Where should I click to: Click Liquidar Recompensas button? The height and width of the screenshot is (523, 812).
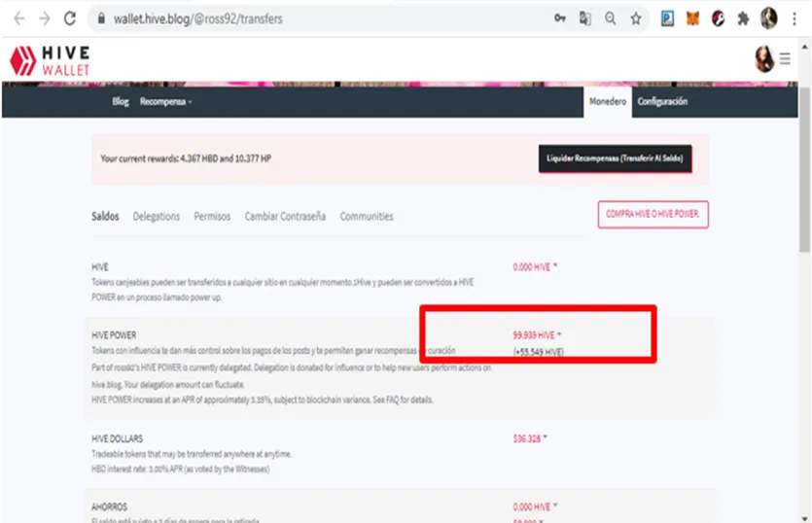[615, 158]
